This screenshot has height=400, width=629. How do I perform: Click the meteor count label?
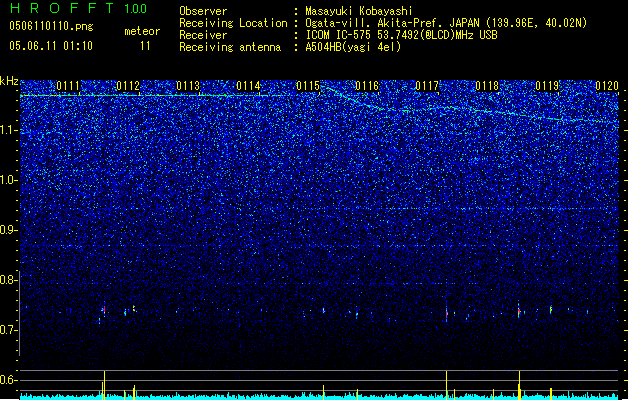pyautogui.click(x=142, y=31)
